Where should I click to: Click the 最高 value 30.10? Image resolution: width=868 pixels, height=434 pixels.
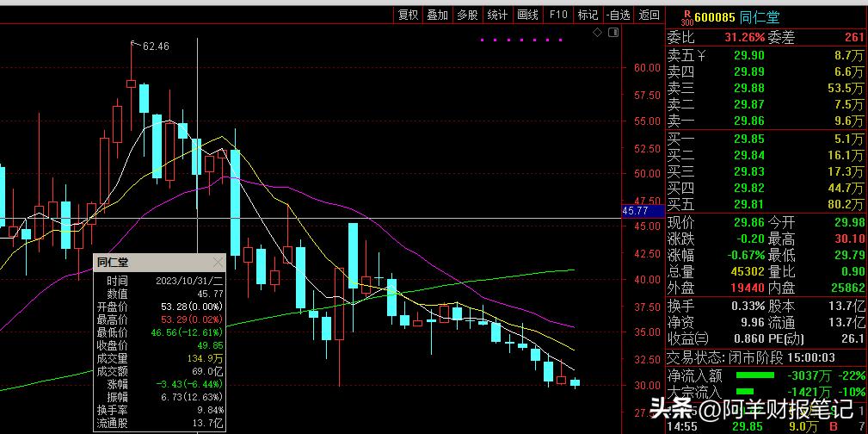click(x=848, y=240)
